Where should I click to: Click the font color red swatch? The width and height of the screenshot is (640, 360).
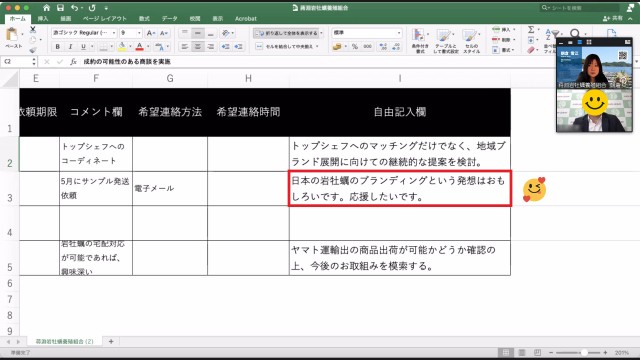pos(140,47)
